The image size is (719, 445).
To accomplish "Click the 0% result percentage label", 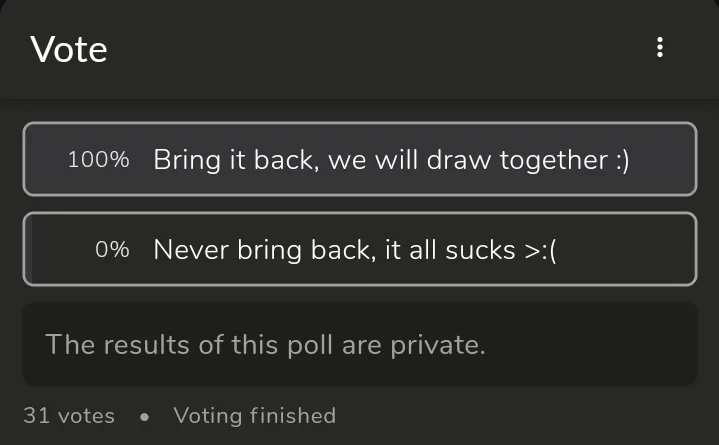I will pyautogui.click(x=112, y=250).
